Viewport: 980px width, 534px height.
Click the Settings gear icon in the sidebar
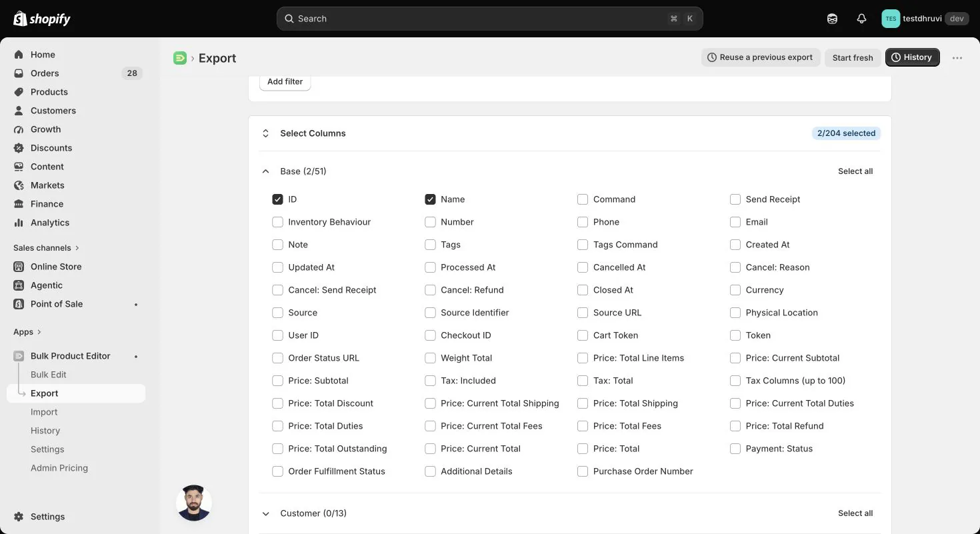tap(19, 517)
